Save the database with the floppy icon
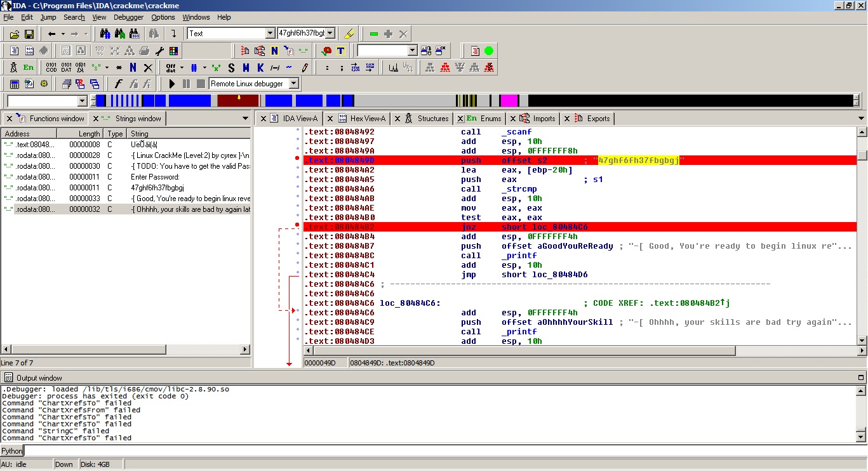The image size is (868, 472). point(29,34)
